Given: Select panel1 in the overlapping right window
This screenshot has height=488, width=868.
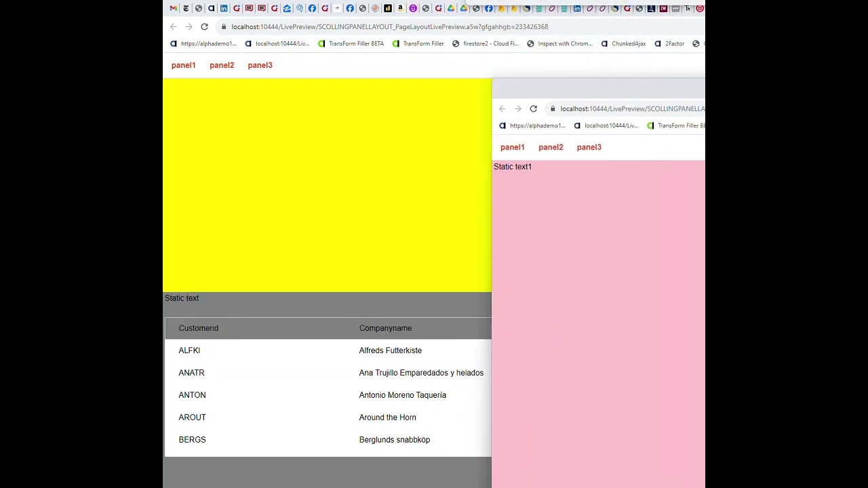Looking at the screenshot, I should (512, 147).
